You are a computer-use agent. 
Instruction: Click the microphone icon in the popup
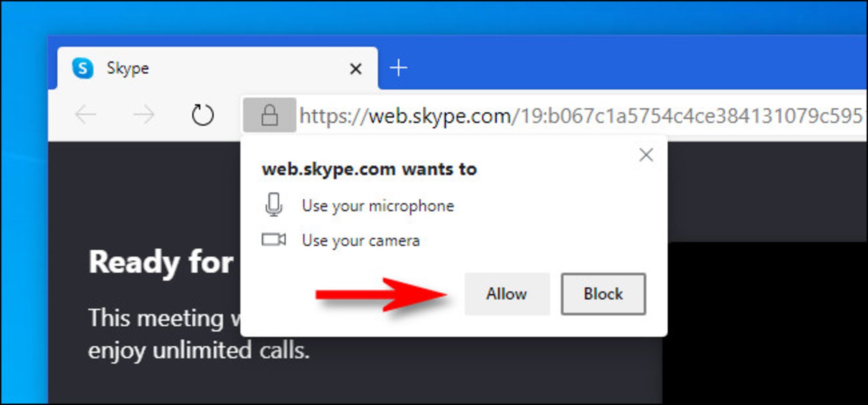click(x=274, y=205)
